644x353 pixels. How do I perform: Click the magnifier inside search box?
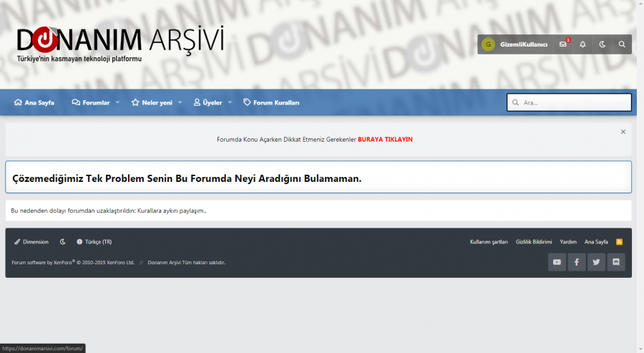[x=515, y=102]
